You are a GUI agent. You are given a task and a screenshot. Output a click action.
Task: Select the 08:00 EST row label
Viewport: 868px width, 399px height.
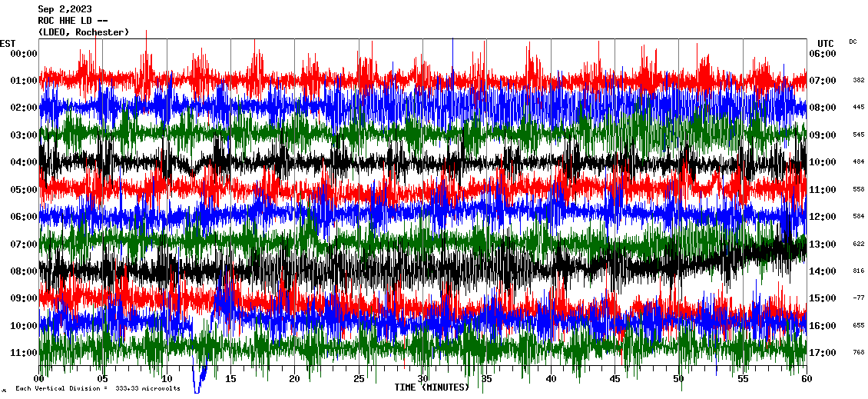(x=24, y=271)
